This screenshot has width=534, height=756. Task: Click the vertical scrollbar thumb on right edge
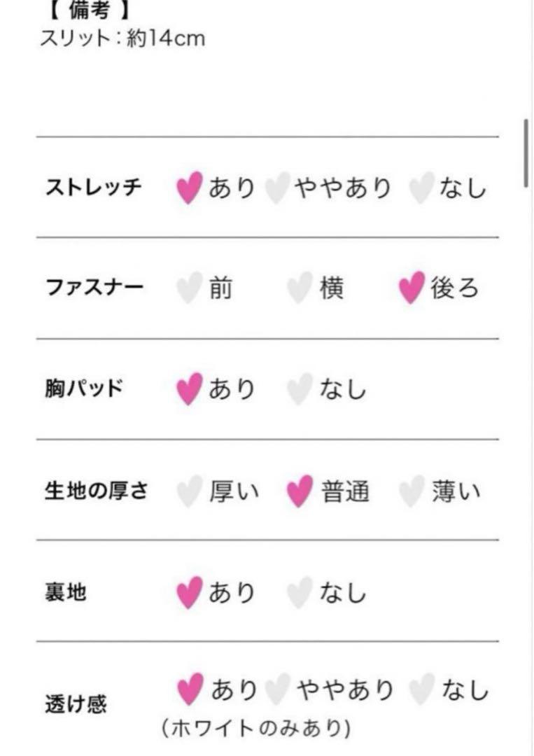pos(526,153)
